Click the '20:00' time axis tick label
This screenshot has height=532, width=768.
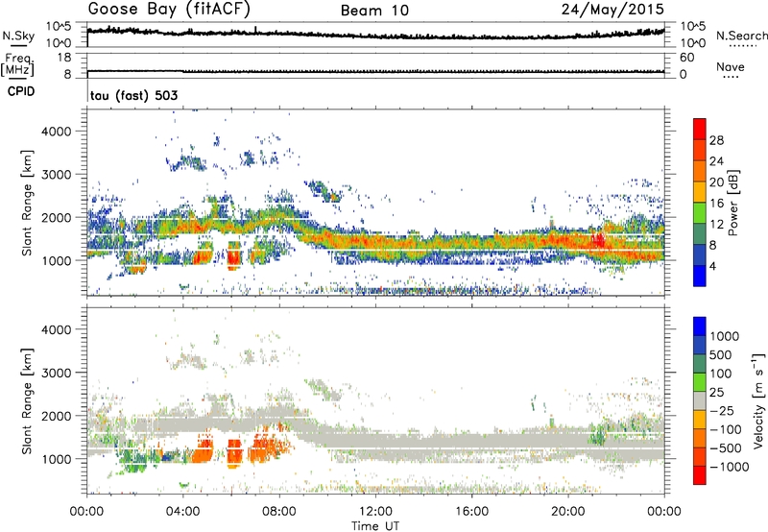point(568,512)
